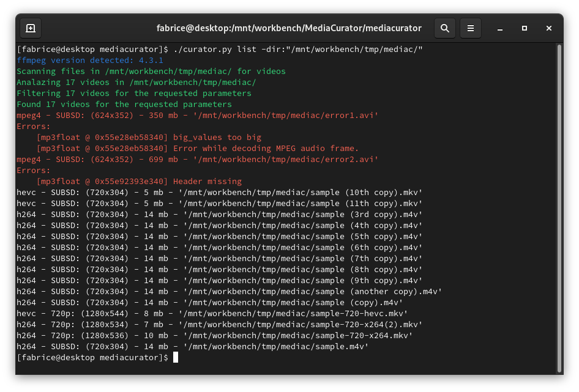579x392 pixels.
Task: Open a new terminal tab
Action: pos(31,28)
